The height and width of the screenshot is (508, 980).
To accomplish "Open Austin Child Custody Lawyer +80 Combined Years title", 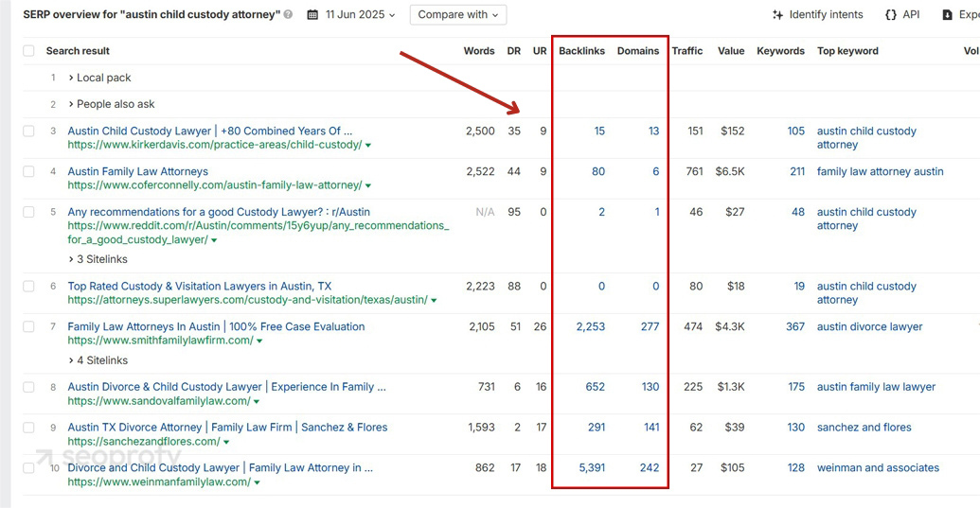I will (210, 131).
